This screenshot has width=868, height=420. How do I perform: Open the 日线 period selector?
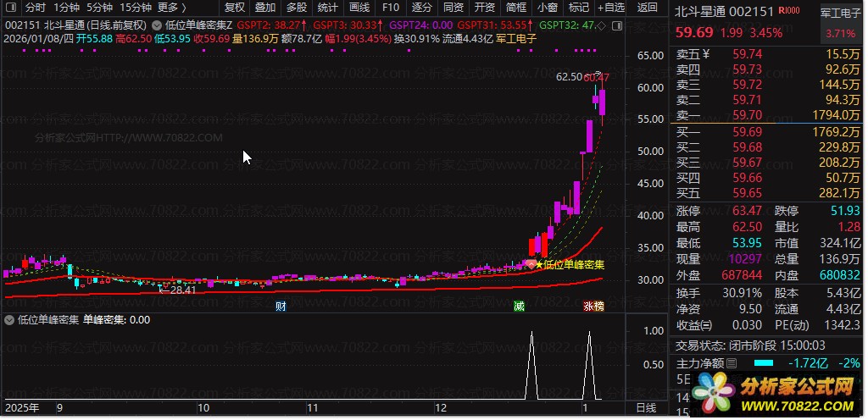pos(646,408)
